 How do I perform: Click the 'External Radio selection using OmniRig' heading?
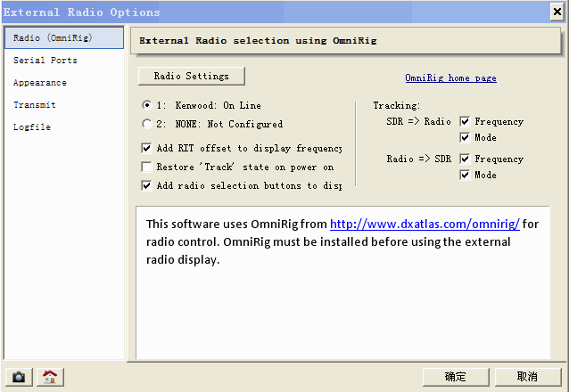(x=258, y=41)
